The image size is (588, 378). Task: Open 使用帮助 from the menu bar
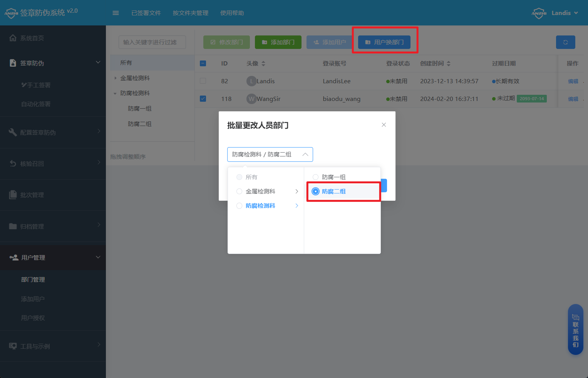pyautogui.click(x=232, y=13)
